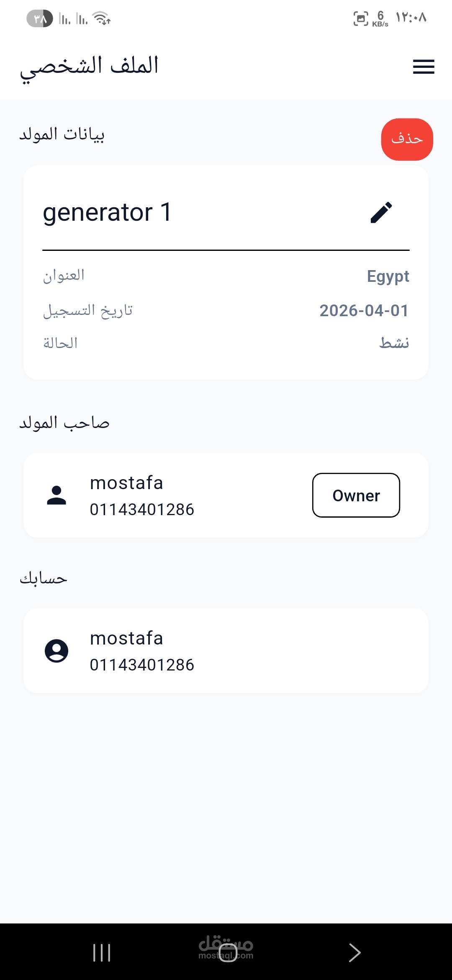Open recent apps navigation button
This screenshot has width=452, height=980.
pos(102,953)
